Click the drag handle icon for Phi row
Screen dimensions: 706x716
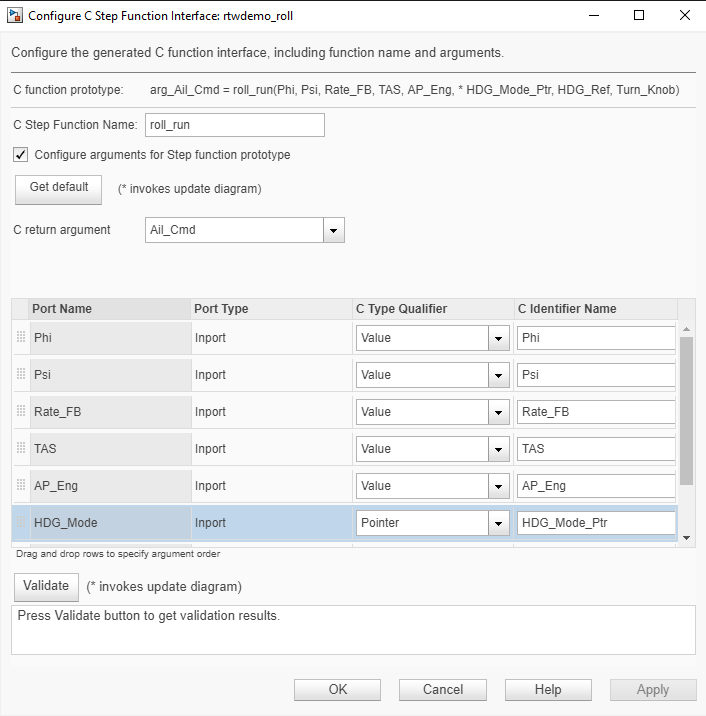(x=21, y=338)
